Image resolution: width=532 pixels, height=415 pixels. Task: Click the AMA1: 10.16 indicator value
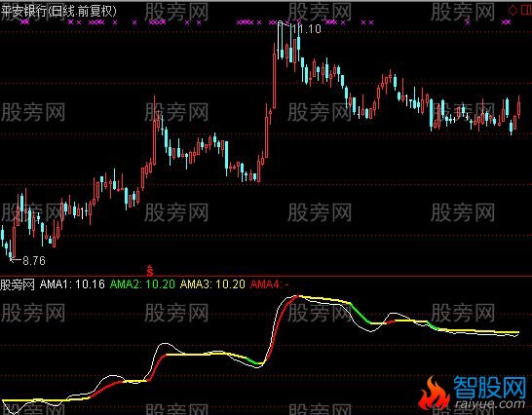[72, 284]
